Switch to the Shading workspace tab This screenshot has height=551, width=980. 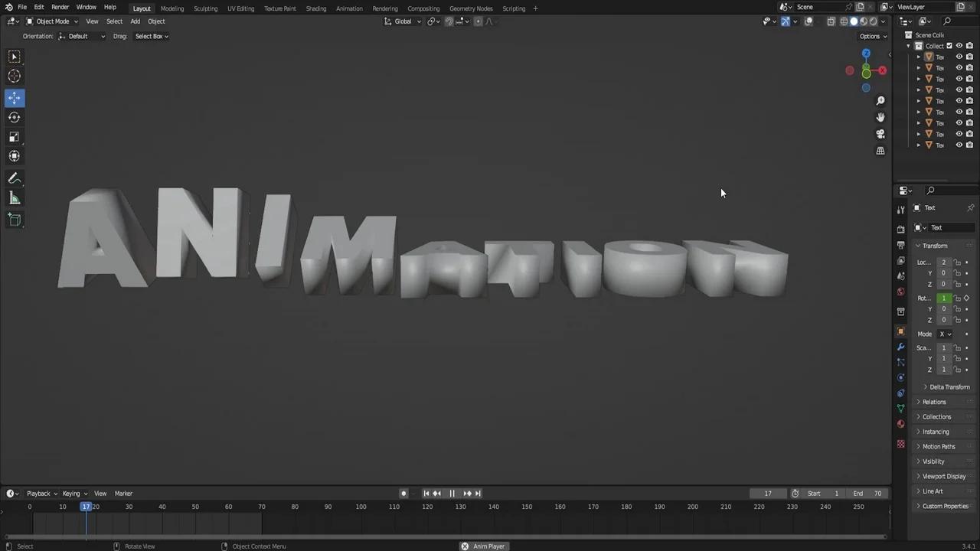[x=315, y=8]
